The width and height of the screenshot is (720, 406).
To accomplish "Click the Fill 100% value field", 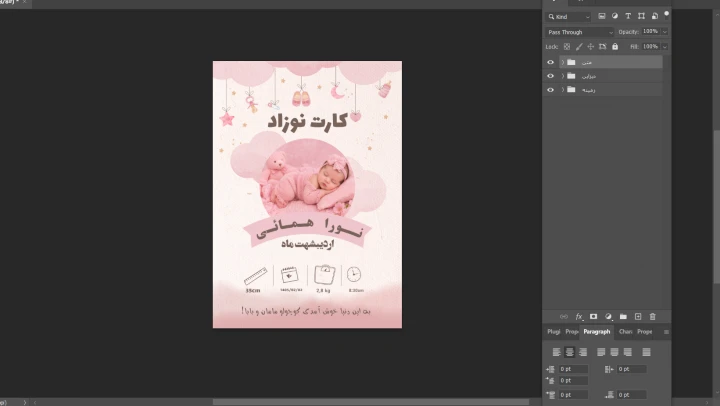I will [651, 47].
